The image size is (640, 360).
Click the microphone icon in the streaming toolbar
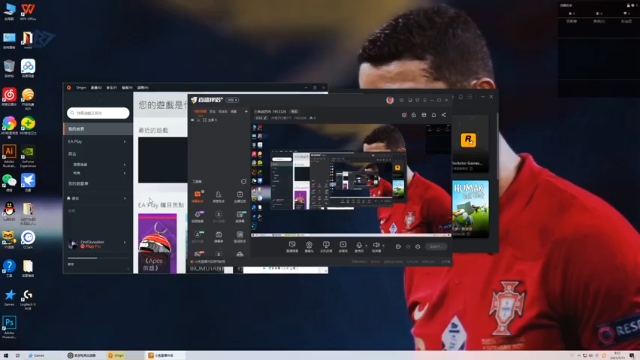[359, 246]
